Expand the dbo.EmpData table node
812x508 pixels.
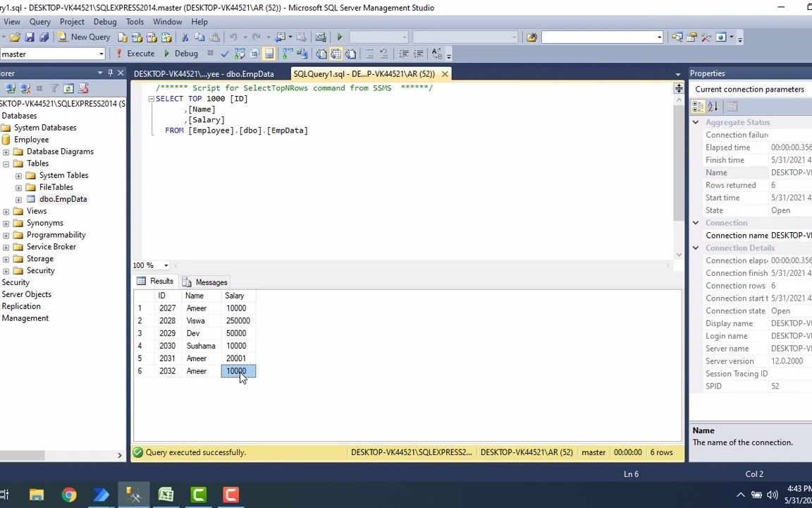18,200
